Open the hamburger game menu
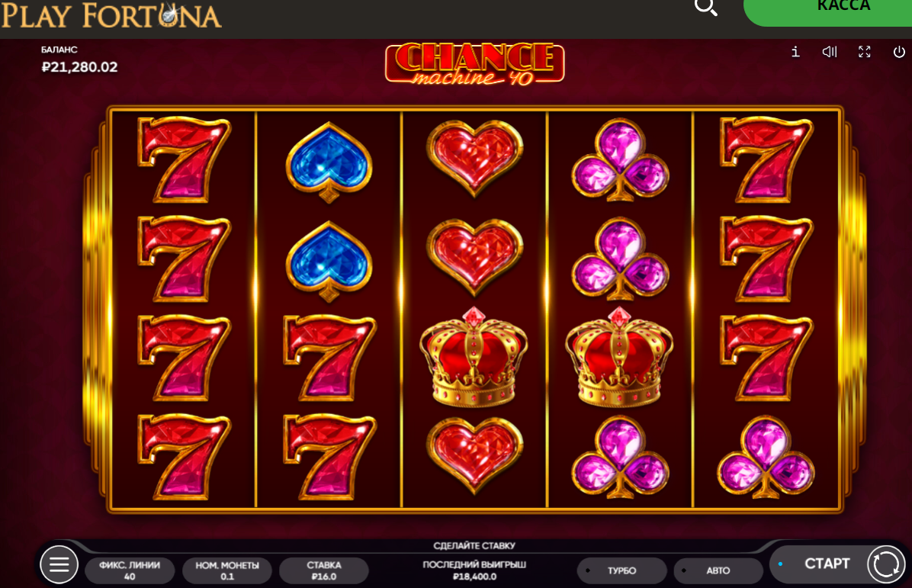Image resolution: width=912 pixels, height=588 pixels. point(59,564)
